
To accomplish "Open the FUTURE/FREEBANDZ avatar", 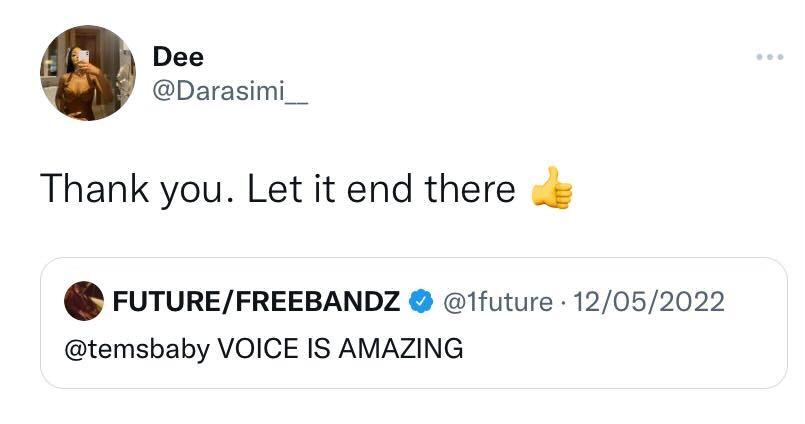I will [83, 300].
